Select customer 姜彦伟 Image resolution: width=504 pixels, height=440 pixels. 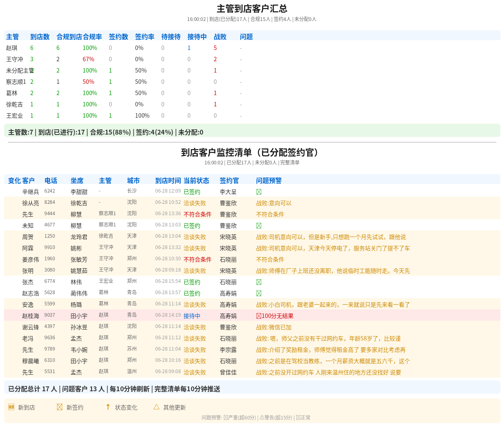click(x=31, y=260)
